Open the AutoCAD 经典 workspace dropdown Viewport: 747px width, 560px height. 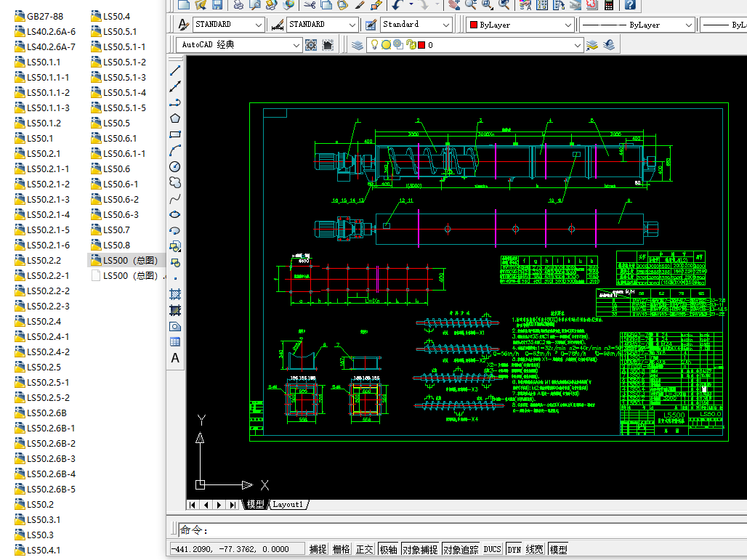pyautogui.click(x=296, y=45)
